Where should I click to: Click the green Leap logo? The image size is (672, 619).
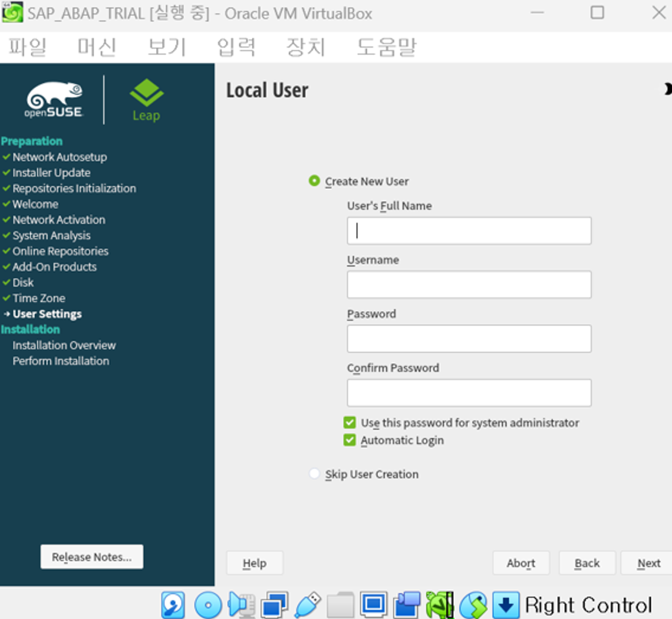pyautogui.click(x=147, y=100)
